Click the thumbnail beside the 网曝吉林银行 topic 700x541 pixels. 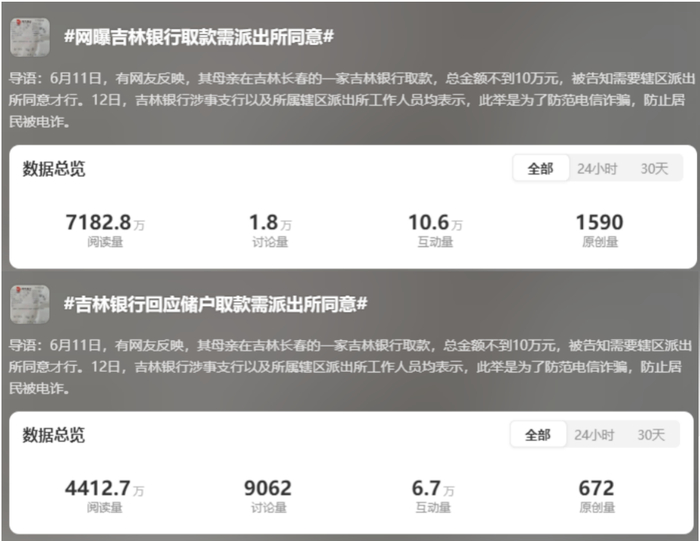(30, 37)
